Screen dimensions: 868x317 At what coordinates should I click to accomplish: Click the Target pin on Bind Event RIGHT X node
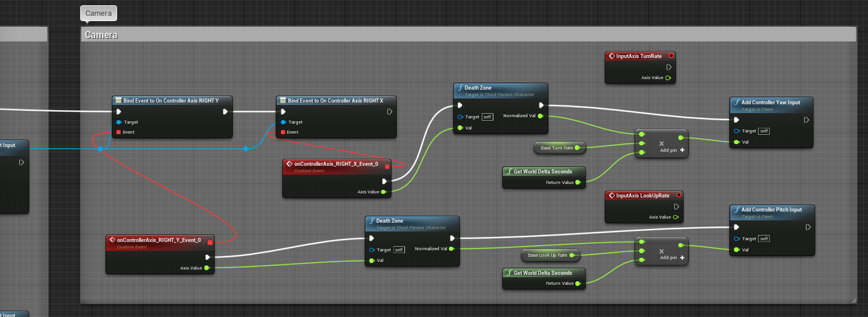pos(283,122)
